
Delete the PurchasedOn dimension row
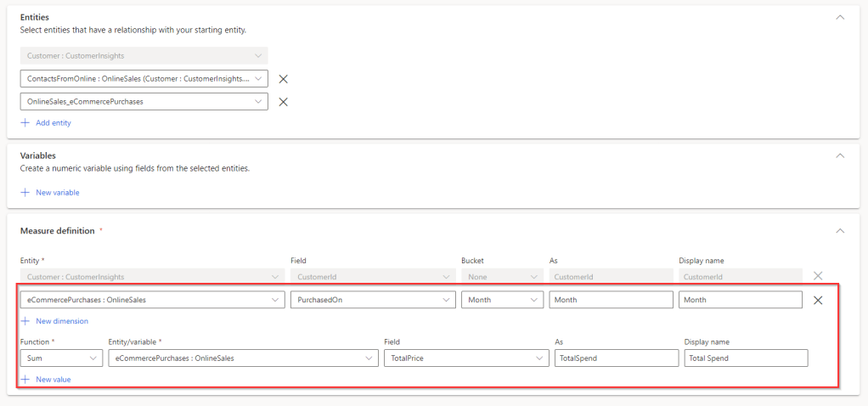point(818,300)
